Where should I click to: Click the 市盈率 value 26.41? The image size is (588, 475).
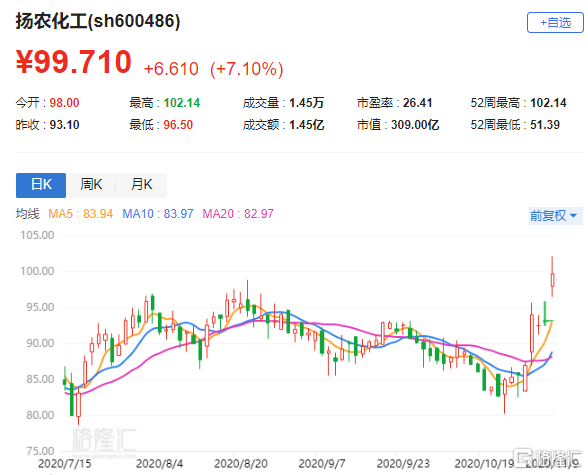click(x=417, y=103)
